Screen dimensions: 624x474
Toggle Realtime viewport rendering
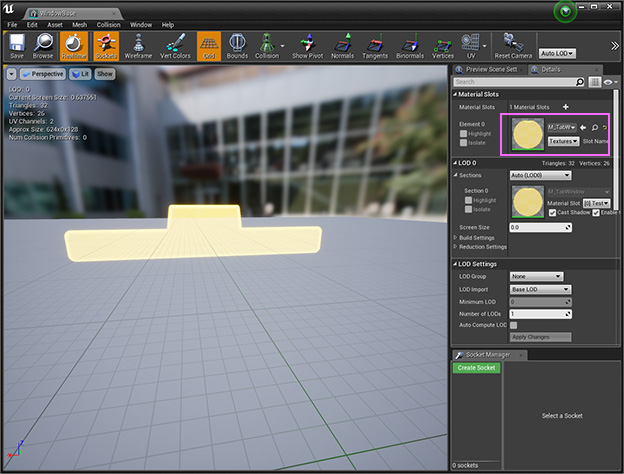coord(74,46)
